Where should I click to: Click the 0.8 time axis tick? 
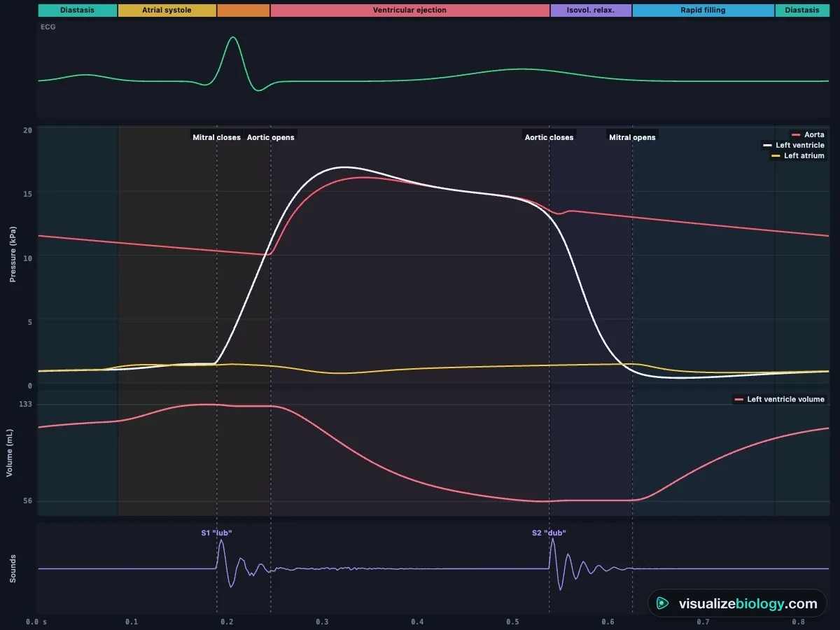798,622
